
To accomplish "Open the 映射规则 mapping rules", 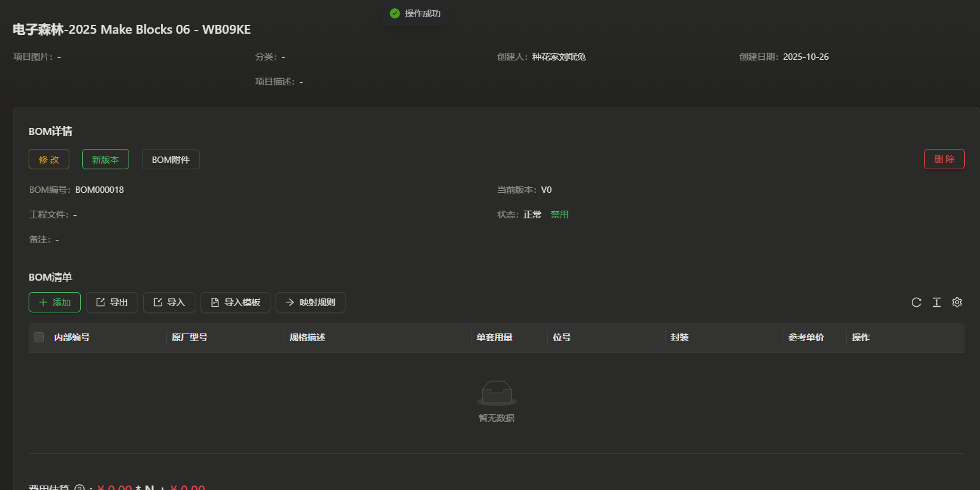I will pyautogui.click(x=311, y=302).
